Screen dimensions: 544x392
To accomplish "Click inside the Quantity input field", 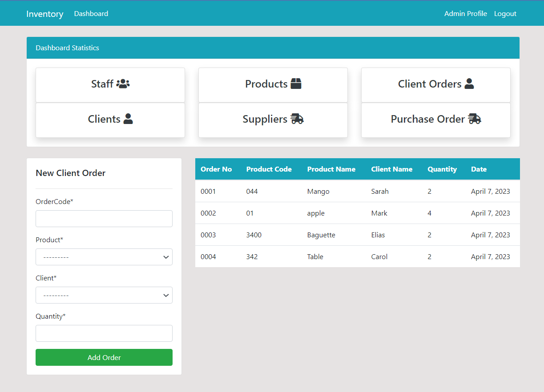I will pyautogui.click(x=104, y=333).
